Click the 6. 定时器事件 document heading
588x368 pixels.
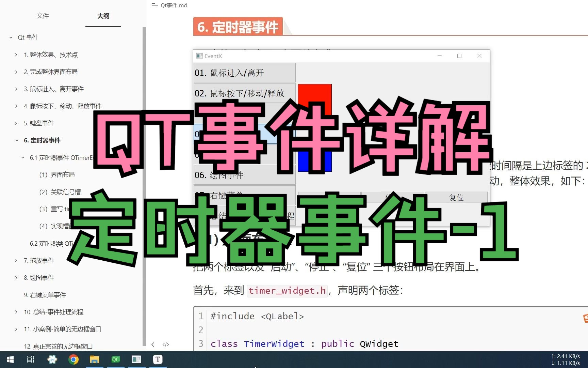[238, 27]
